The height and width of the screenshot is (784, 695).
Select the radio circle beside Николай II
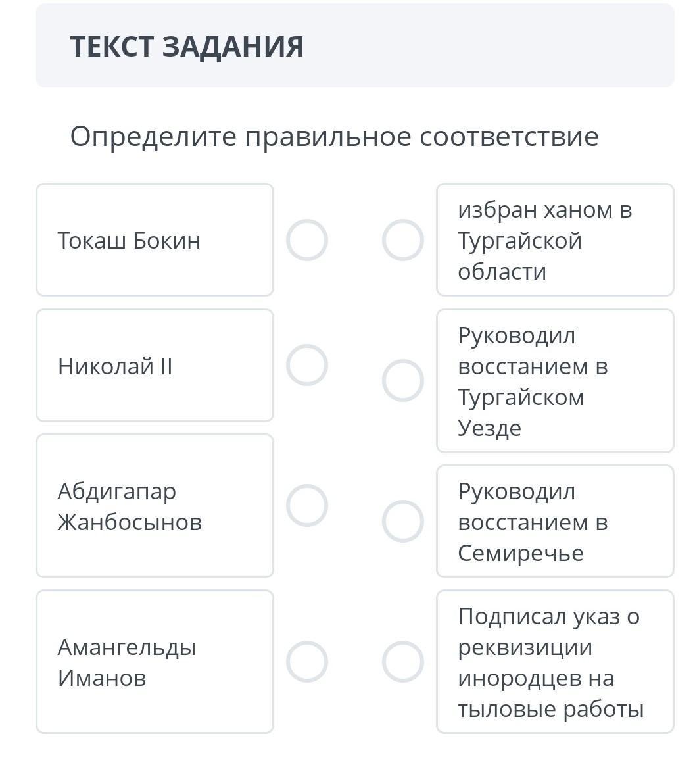click(307, 365)
